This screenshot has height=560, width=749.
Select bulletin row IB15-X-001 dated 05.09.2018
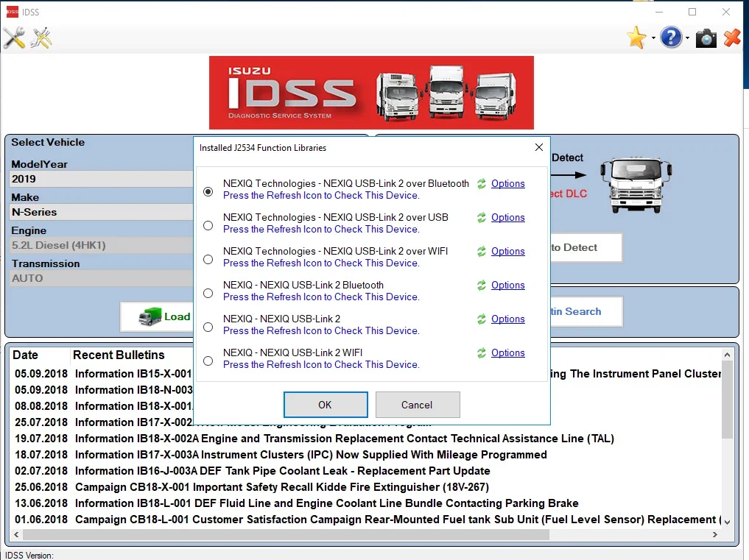click(x=103, y=373)
